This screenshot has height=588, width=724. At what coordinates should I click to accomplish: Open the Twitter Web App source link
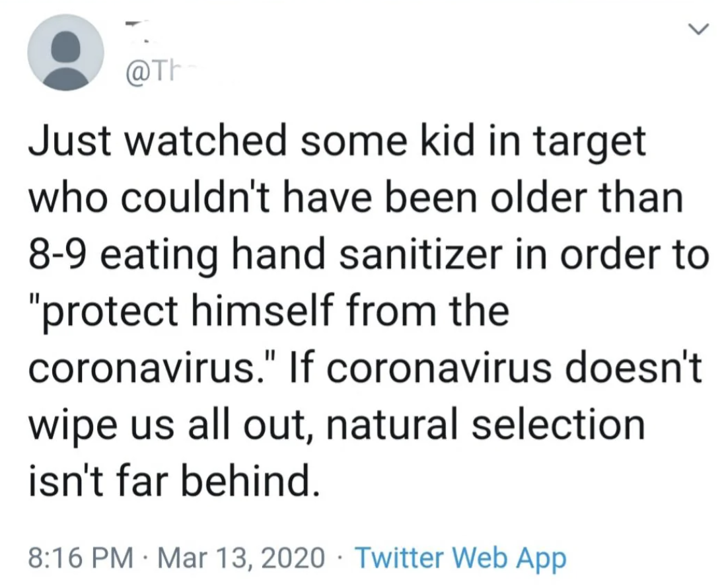pos(460,558)
